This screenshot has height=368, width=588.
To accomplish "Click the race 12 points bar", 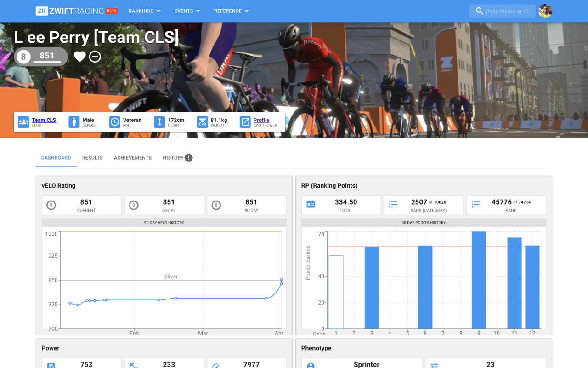I will click(x=532, y=287).
